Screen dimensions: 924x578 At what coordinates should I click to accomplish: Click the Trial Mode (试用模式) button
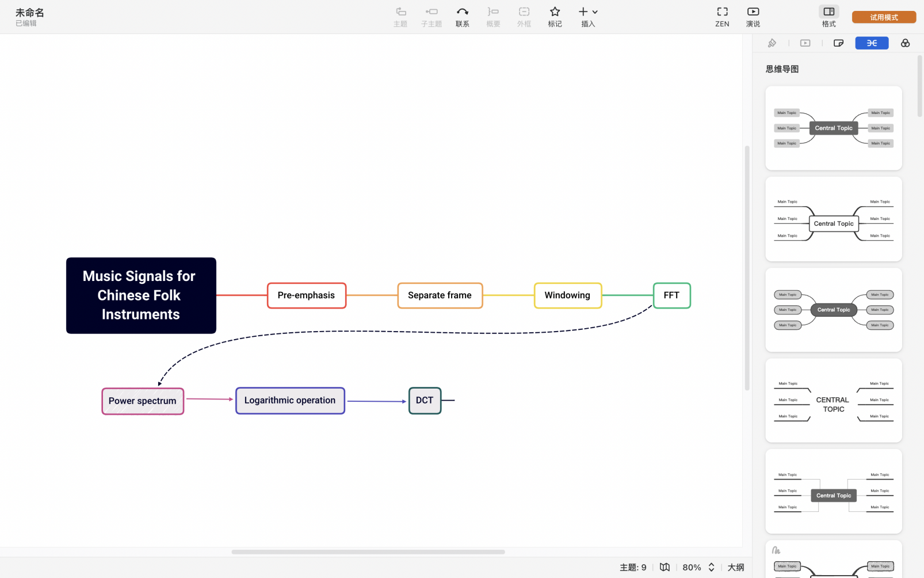point(884,17)
